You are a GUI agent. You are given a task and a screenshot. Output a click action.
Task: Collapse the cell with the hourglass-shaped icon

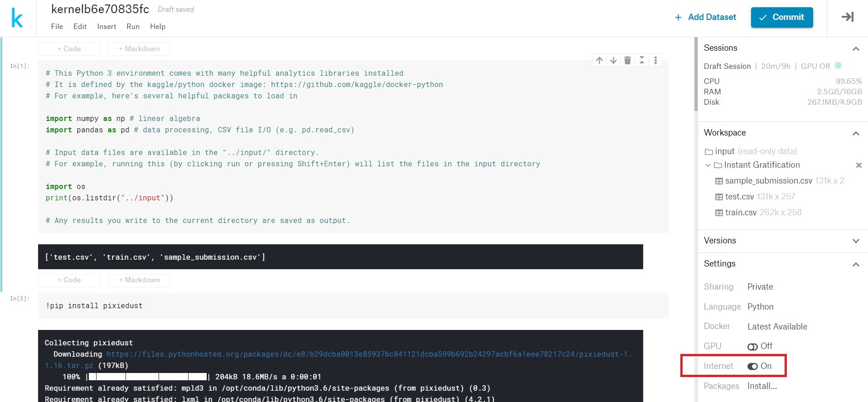(641, 60)
